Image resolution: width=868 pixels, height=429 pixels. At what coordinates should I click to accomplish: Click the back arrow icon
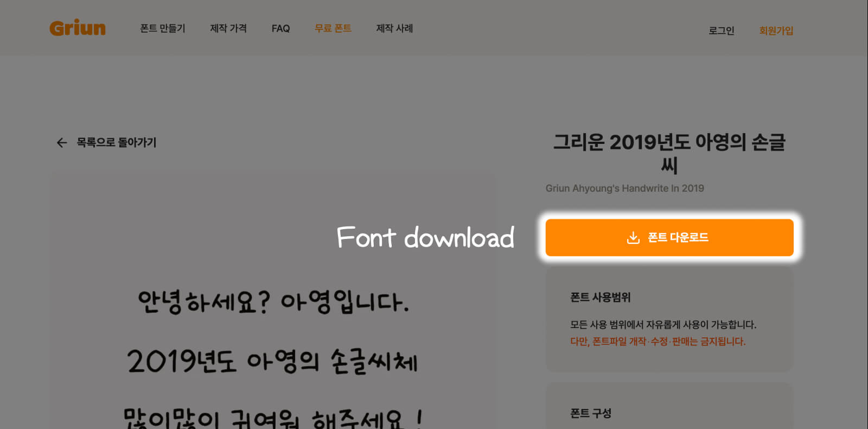62,142
